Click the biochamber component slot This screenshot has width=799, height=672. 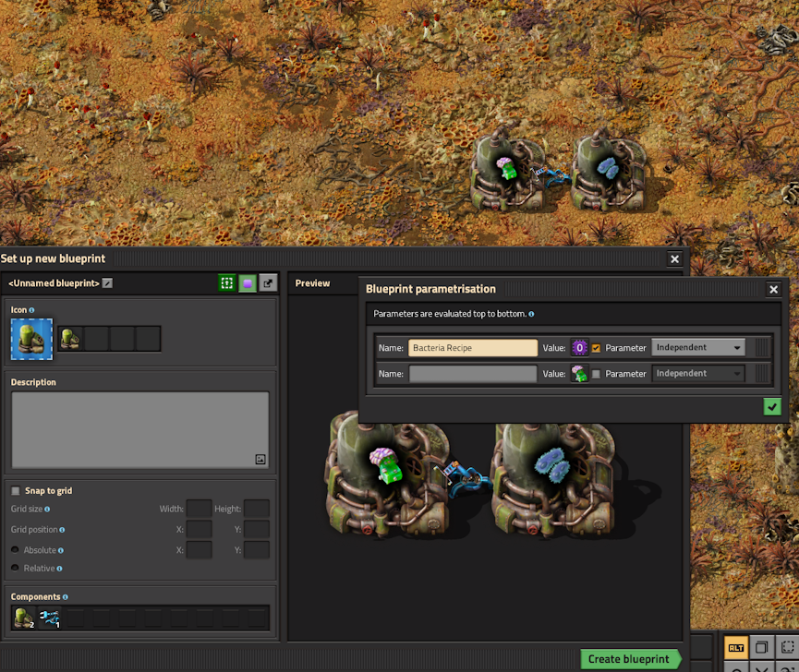click(x=24, y=618)
